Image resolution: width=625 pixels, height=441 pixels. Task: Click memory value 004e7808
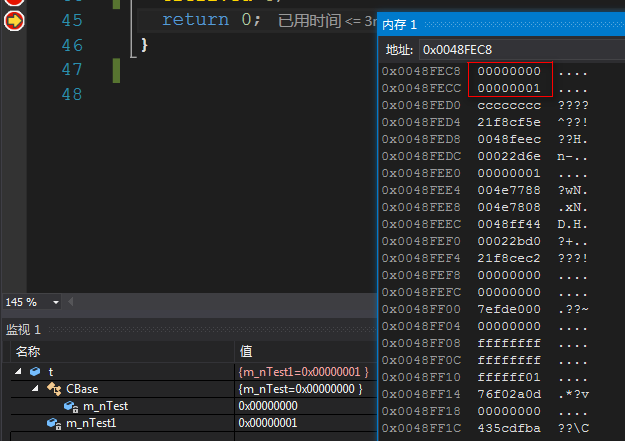point(509,207)
